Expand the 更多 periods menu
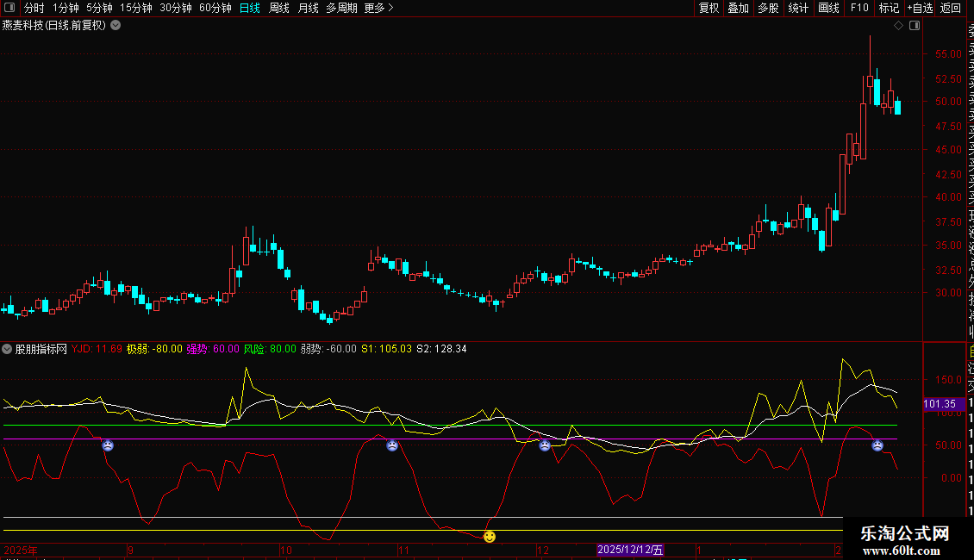 coord(378,8)
